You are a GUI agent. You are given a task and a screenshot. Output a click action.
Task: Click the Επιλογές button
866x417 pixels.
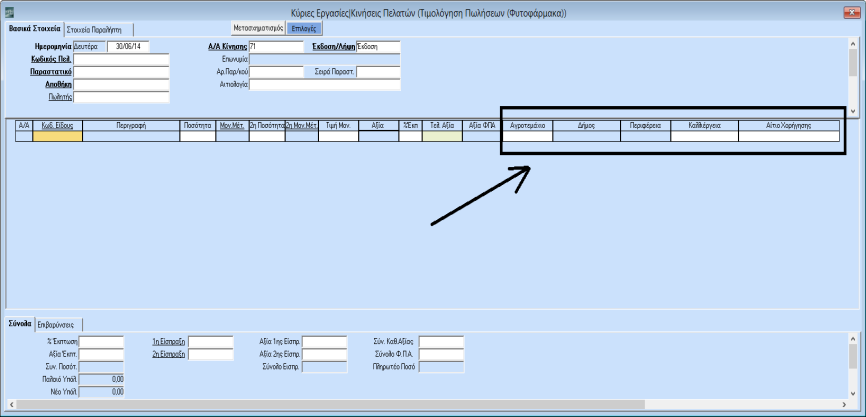coord(305,27)
